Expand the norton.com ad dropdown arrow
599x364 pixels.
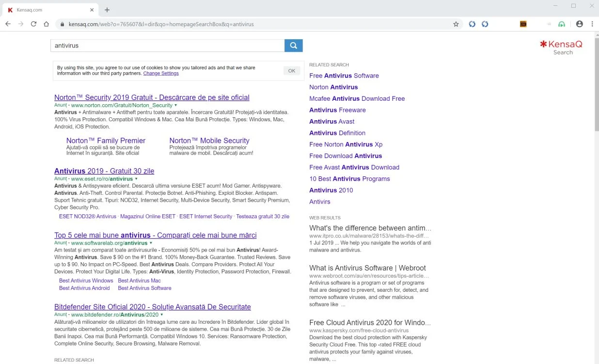tap(175, 105)
